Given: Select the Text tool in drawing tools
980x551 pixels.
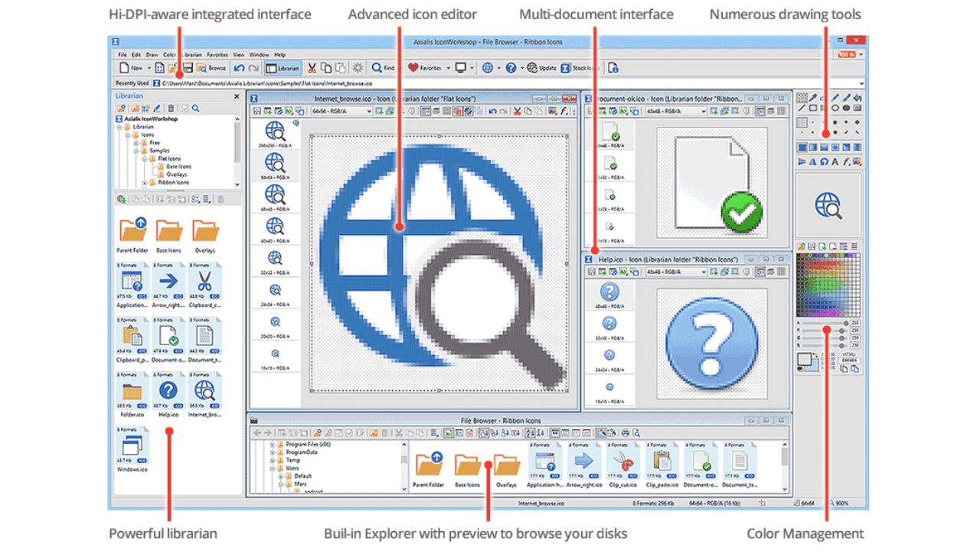Looking at the screenshot, I should pos(835,161).
